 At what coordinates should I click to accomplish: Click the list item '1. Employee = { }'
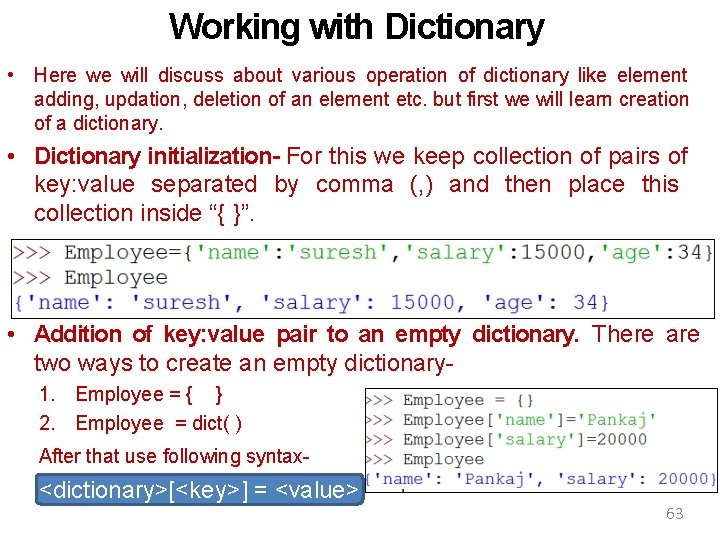[131, 394]
